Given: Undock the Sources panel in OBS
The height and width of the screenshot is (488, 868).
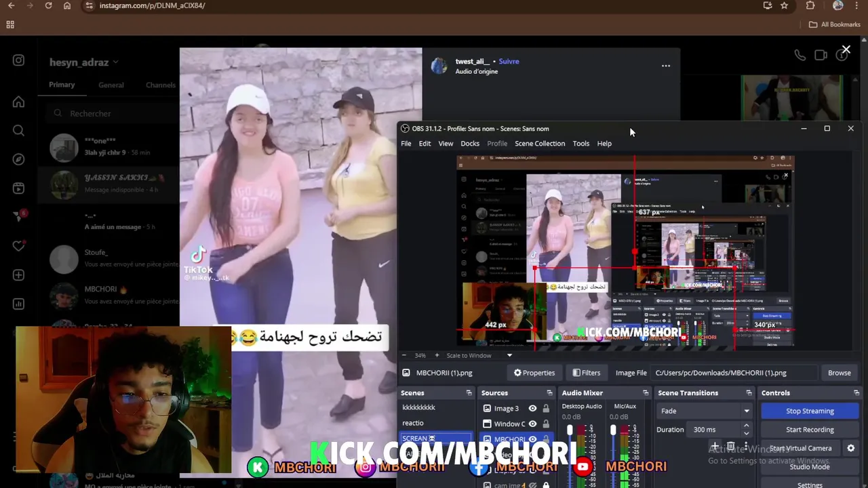Looking at the screenshot, I should (549, 393).
